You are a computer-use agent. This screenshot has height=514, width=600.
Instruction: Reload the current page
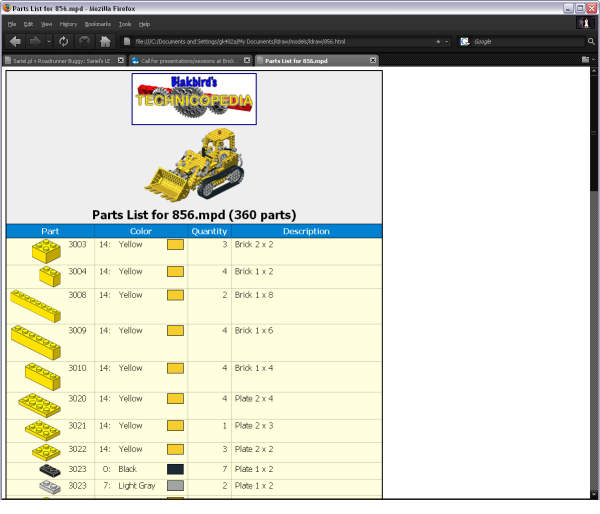(64, 41)
